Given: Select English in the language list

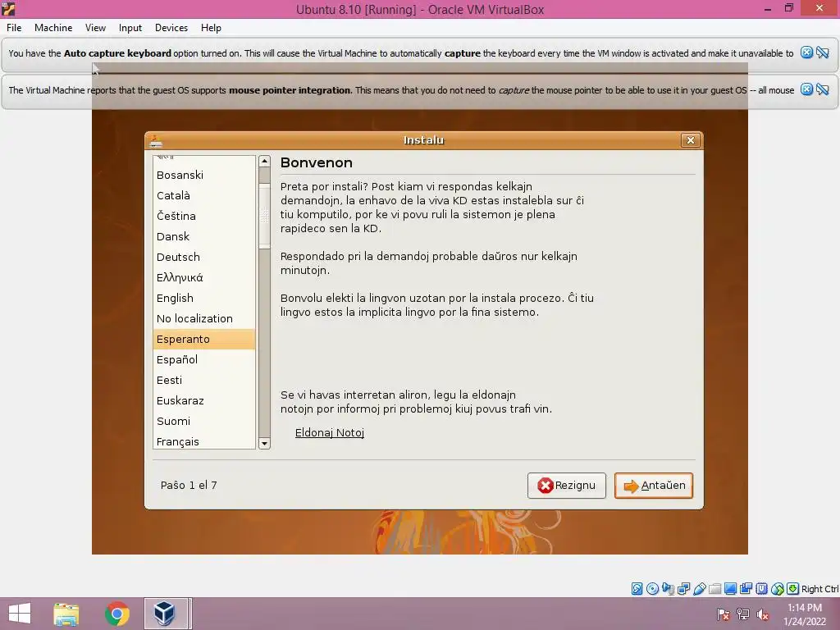Looking at the screenshot, I should pos(204,298).
